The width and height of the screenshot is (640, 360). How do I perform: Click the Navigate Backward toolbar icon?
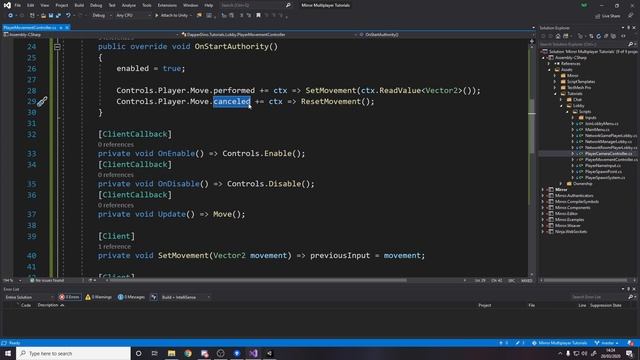pos(11,16)
